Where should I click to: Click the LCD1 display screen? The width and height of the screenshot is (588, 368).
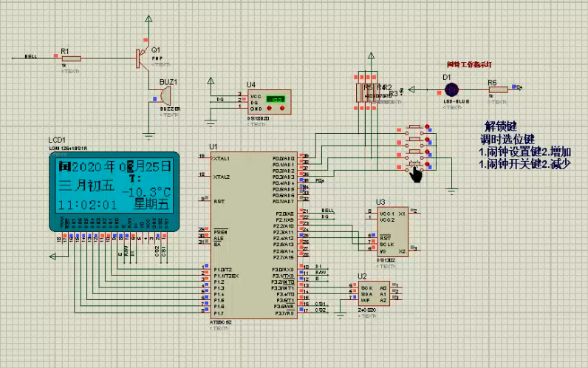(x=114, y=185)
